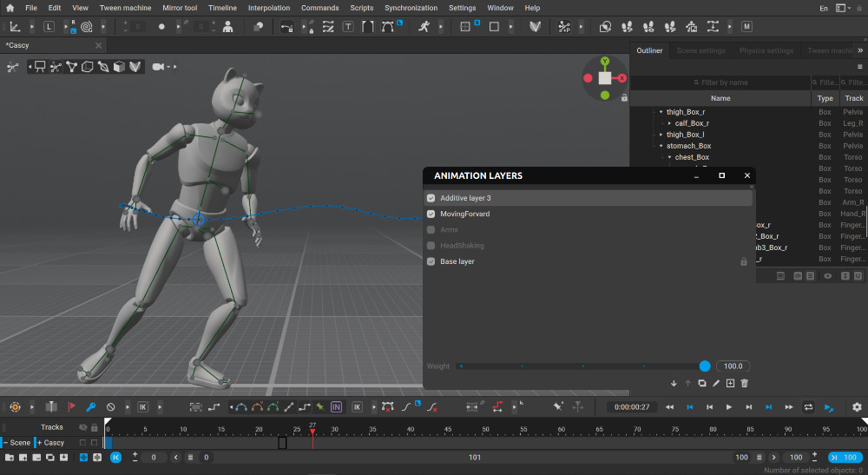Collapse the stomach_Box tree node

661,146
